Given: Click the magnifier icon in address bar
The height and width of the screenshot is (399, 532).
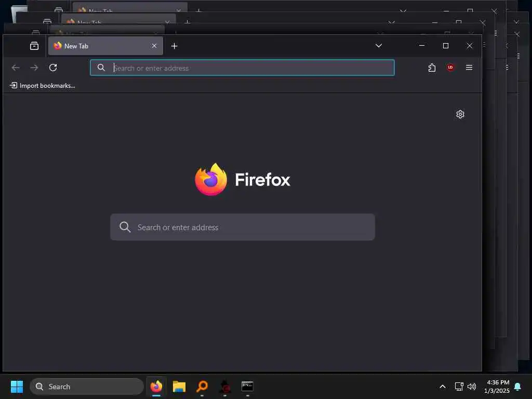Looking at the screenshot, I should 101,68.
